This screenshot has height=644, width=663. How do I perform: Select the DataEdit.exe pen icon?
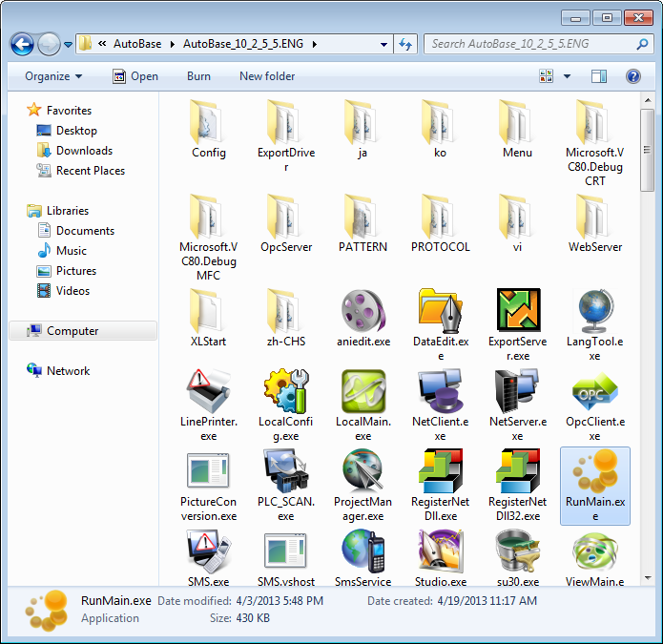tap(441, 311)
